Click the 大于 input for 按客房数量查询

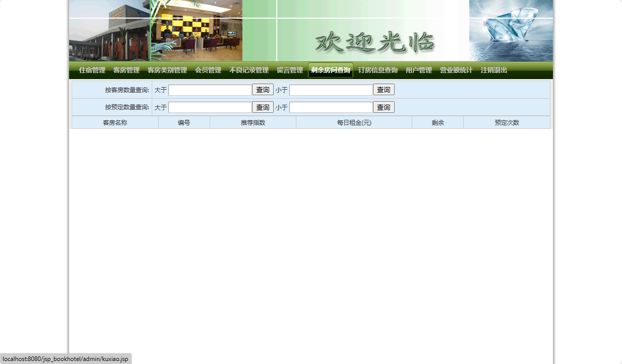tap(210, 89)
